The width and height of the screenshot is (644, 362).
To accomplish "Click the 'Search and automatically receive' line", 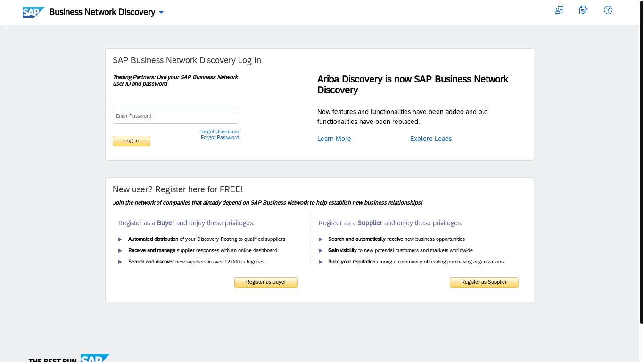I will [396, 239].
